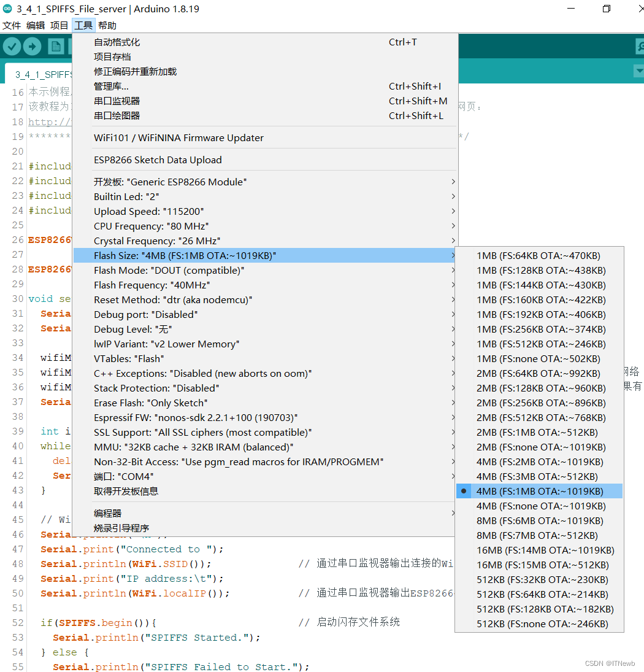
Task: Open the 帮助 menu
Action: 107,26
